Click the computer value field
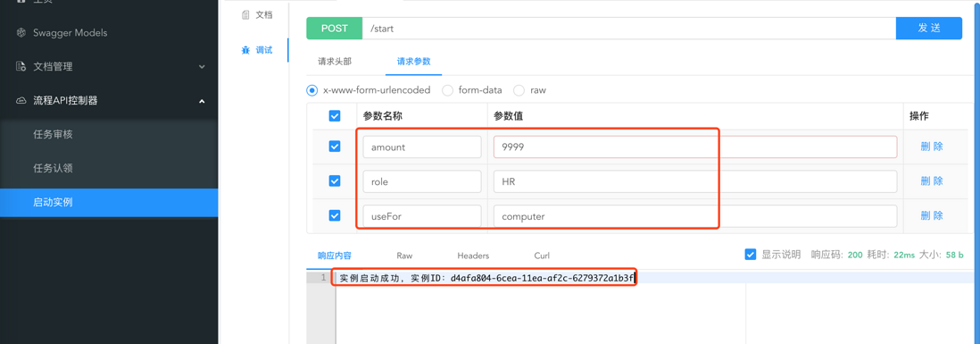Viewport: 980px width, 344px height. click(695, 216)
